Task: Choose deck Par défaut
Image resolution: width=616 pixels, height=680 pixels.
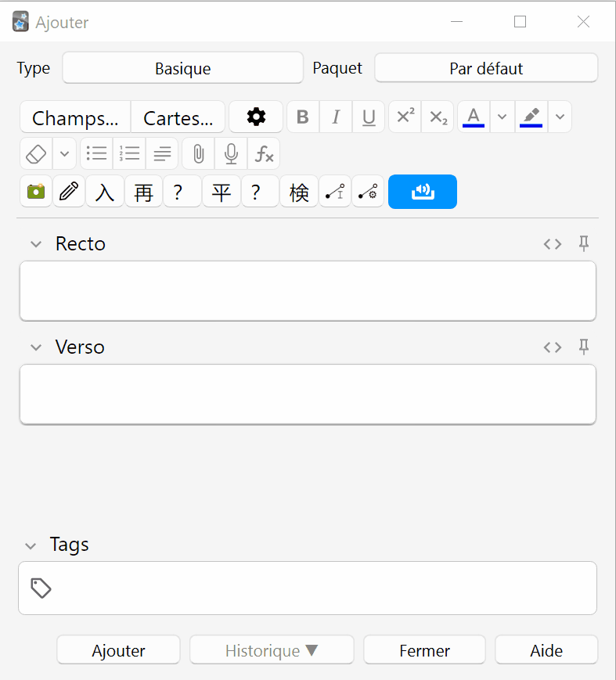Action: click(486, 68)
